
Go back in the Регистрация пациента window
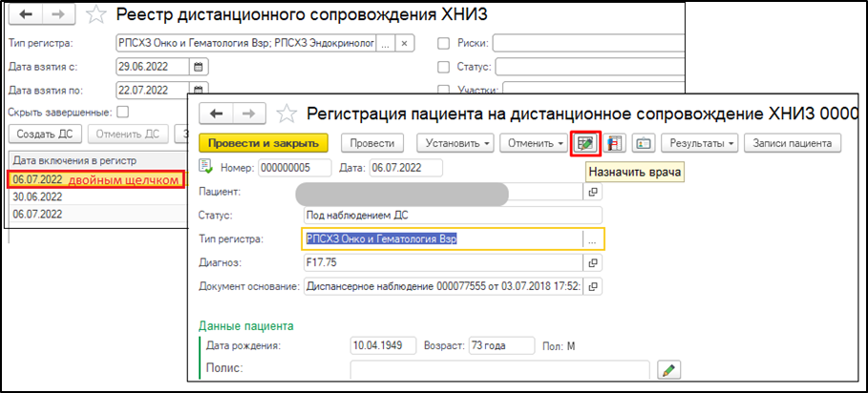(216, 114)
